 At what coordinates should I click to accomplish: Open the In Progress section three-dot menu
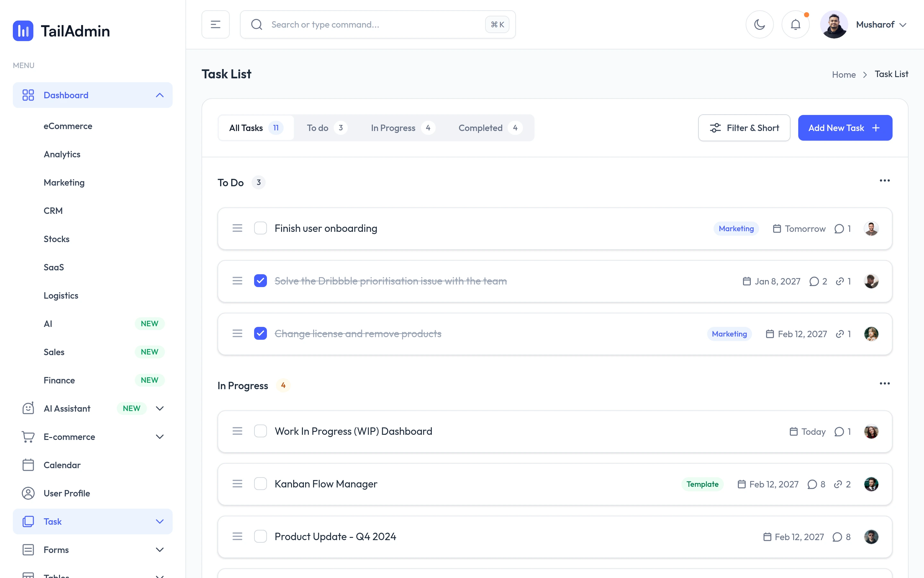coord(884,383)
